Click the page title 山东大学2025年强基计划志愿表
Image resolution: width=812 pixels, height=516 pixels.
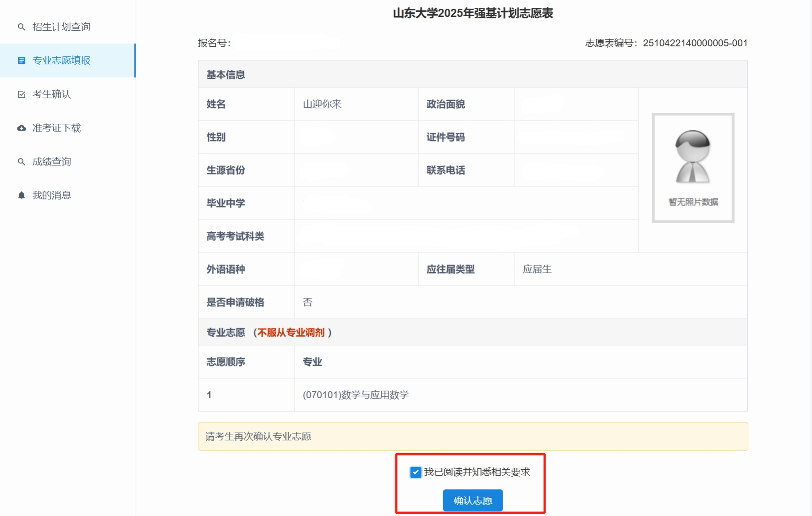(x=473, y=13)
